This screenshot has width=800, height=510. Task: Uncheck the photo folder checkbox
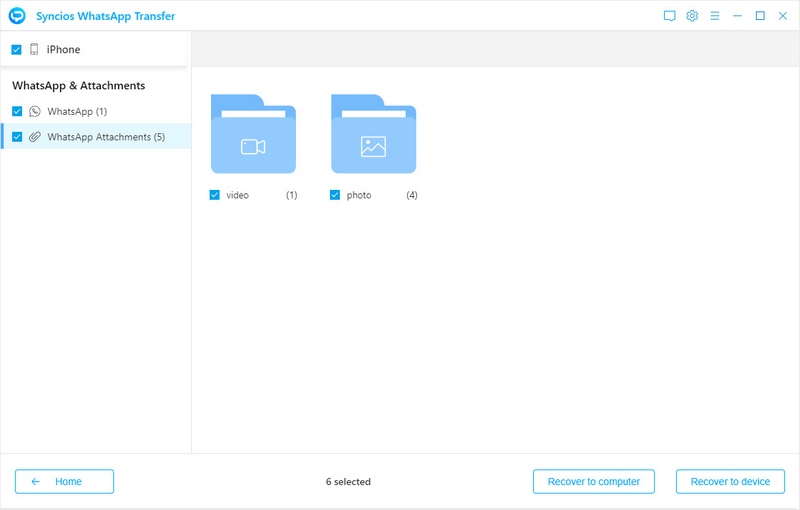(335, 195)
